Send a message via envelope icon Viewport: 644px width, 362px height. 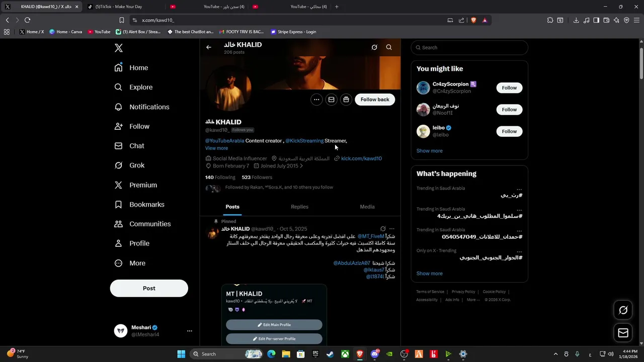pos(331,100)
